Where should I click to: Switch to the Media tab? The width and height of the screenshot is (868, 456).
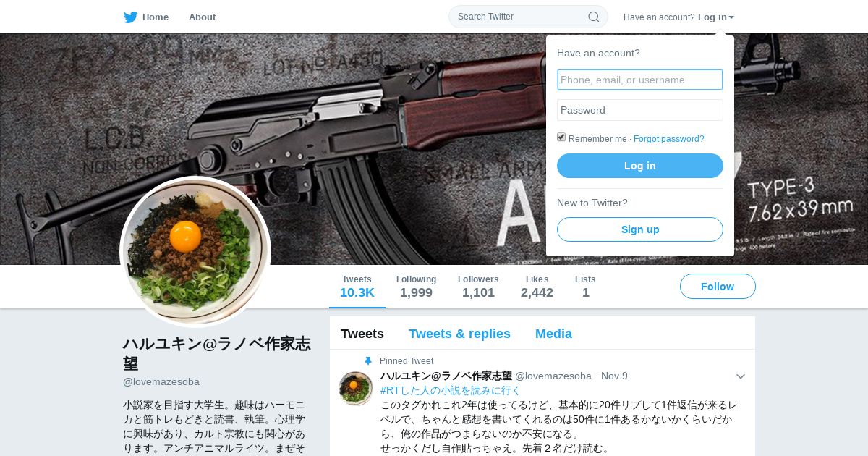pos(553,334)
